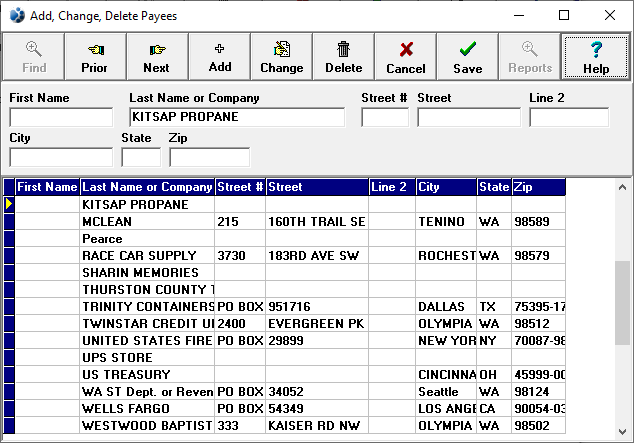Focus the Last Name or Company field
This screenshot has height=443, width=634.
click(x=236, y=117)
